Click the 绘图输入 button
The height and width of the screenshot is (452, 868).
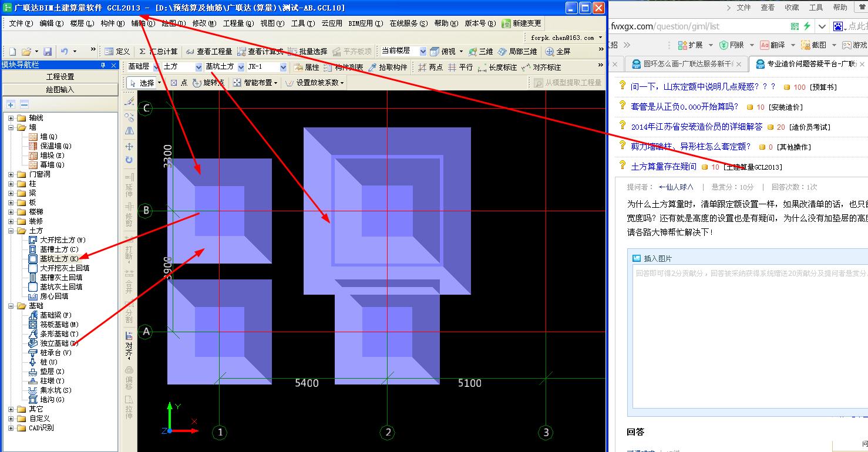tap(60, 90)
